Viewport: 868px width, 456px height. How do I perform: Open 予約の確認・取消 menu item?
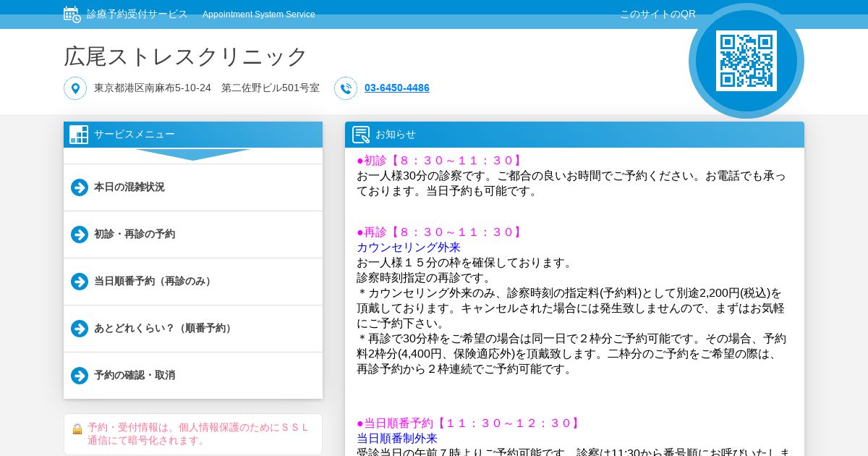[193, 376]
